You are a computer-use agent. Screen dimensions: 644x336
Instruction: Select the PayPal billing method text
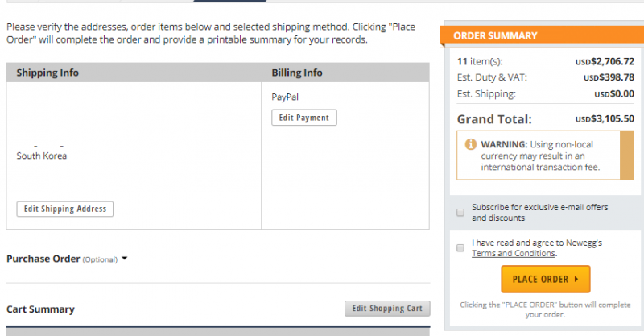point(285,97)
